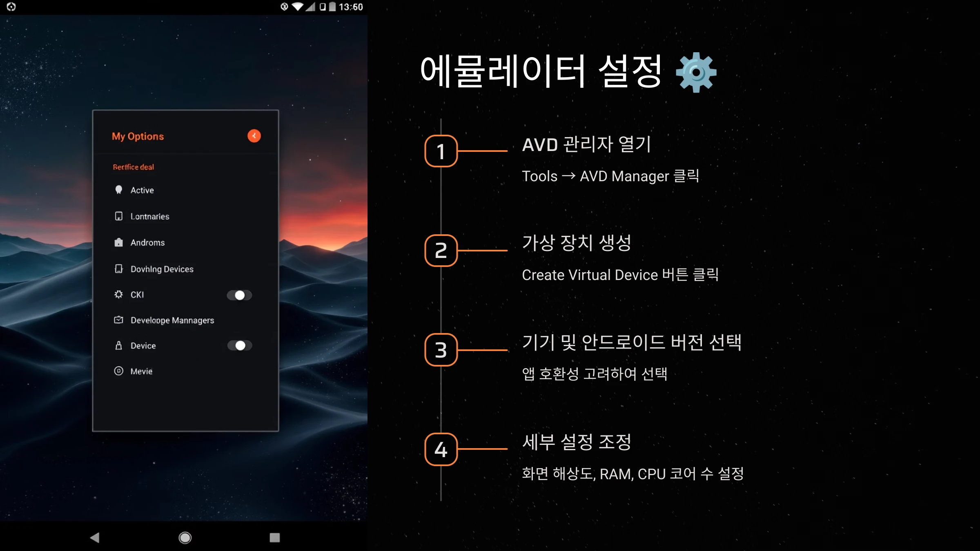Select the CKI settings icon
Screen dimensions: 980x551
point(118,294)
